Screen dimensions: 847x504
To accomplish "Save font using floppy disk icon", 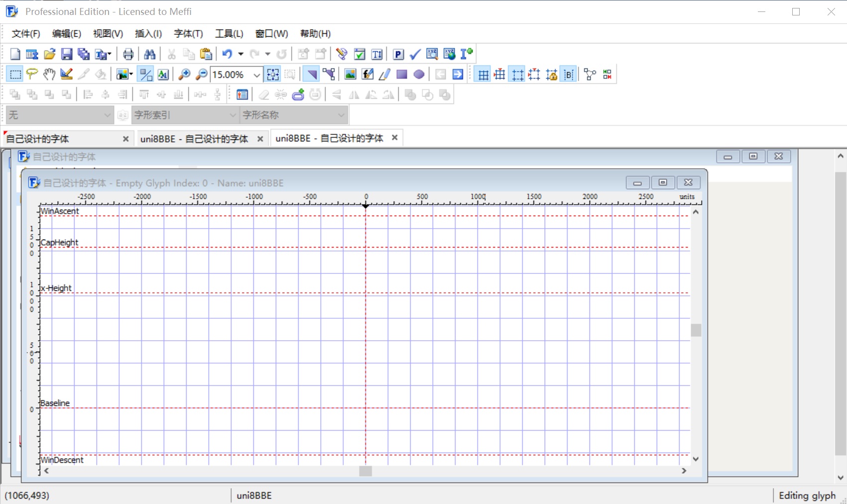I will coord(66,54).
